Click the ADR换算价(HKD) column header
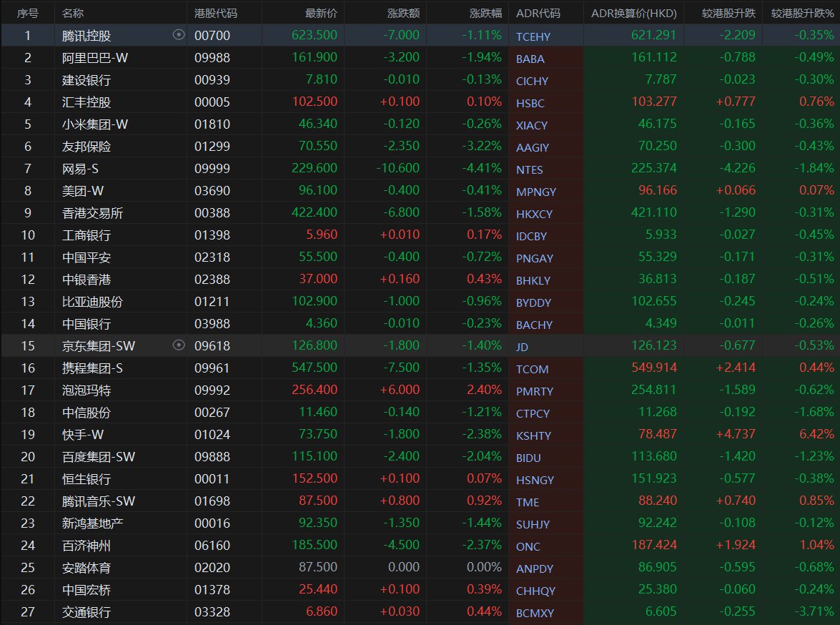Image resolution: width=840 pixels, height=625 pixels. (x=633, y=14)
